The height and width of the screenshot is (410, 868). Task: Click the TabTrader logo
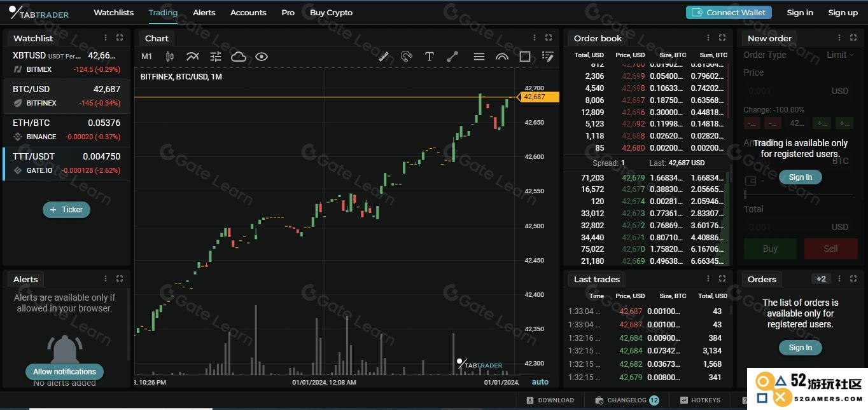(39, 13)
